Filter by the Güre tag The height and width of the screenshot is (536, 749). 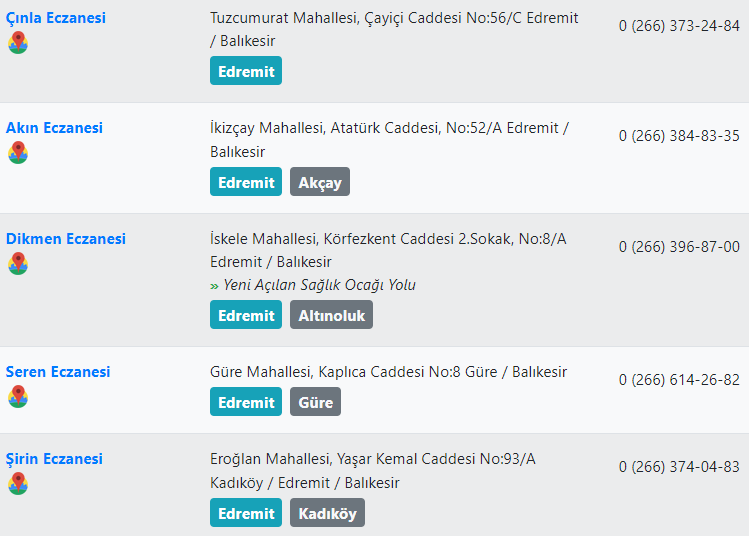click(x=315, y=402)
